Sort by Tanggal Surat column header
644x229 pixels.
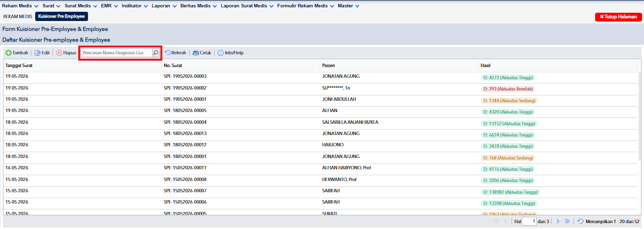coord(82,66)
